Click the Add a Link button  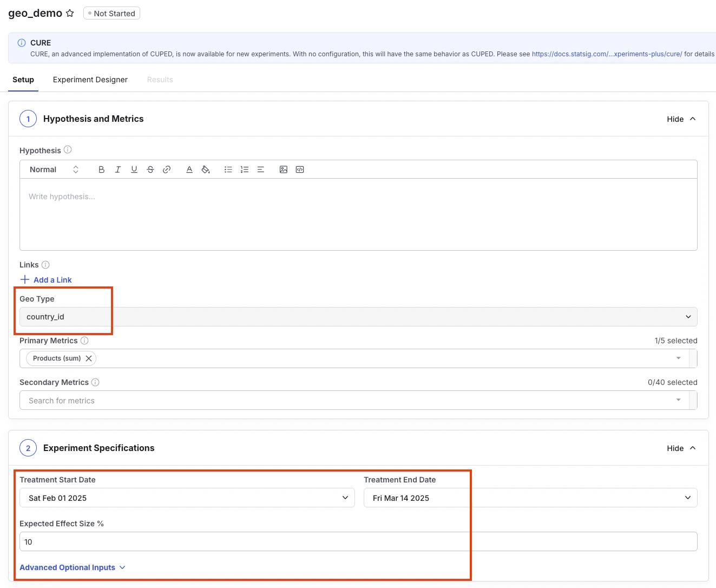[x=46, y=280]
